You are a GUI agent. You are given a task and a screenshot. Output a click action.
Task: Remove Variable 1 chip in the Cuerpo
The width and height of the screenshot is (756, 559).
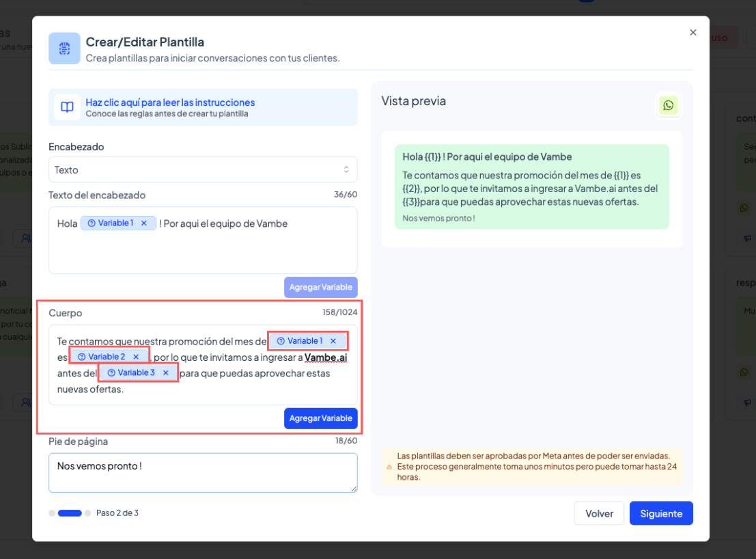coord(333,341)
